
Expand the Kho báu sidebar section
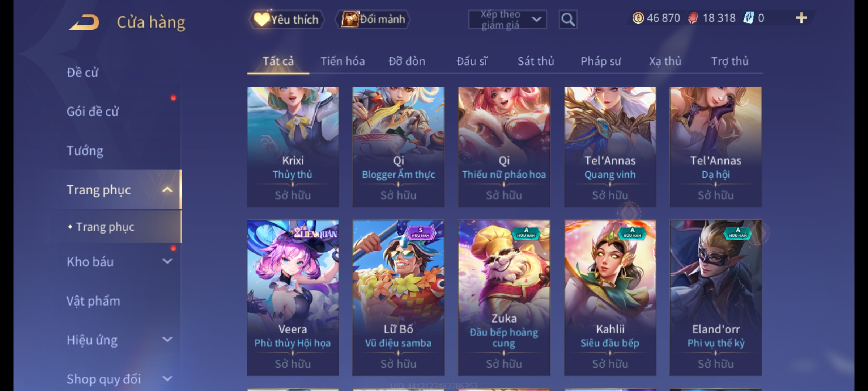[167, 261]
